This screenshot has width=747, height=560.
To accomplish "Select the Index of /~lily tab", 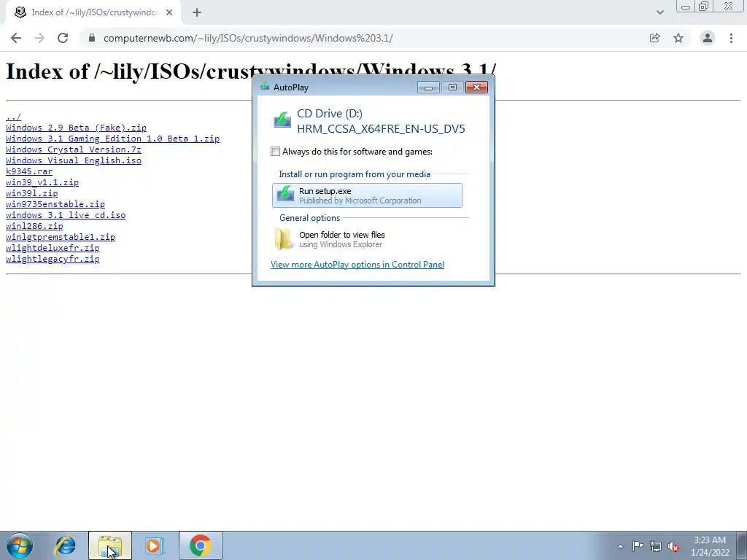I will [93, 12].
